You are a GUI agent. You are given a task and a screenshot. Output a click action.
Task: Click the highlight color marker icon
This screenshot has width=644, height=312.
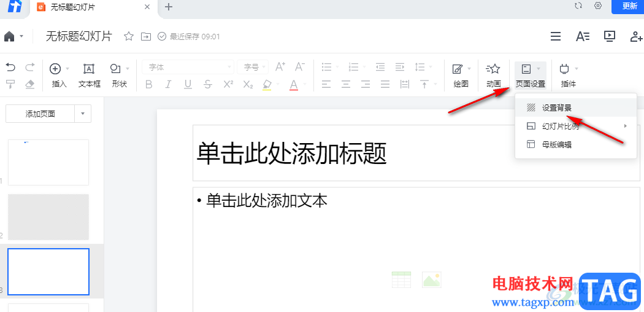click(x=267, y=85)
